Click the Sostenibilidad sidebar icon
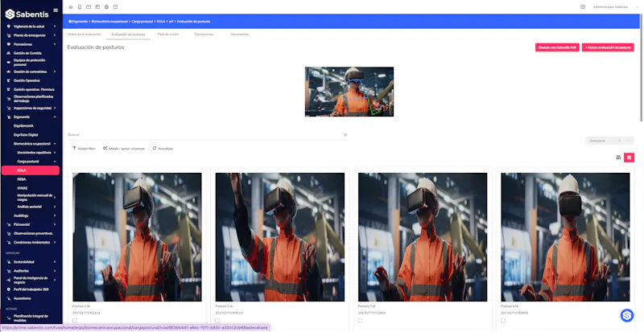The image size is (644, 332). tap(9, 262)
